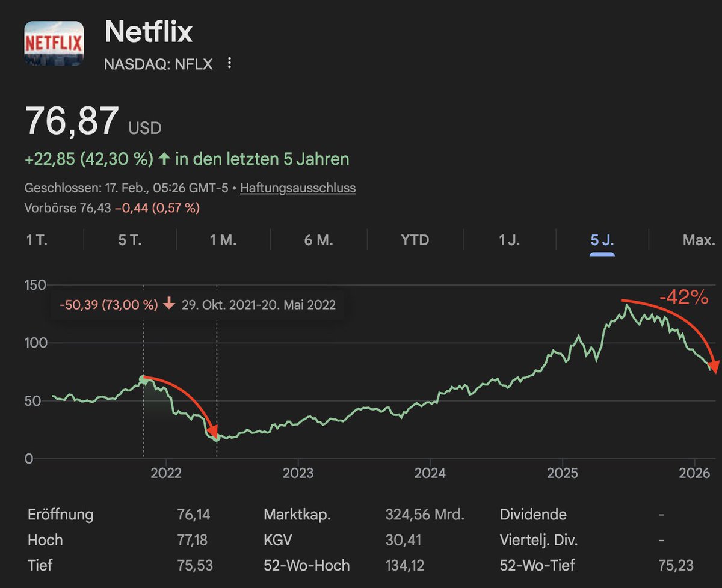Open the three-dot options menu beside NFLX
This screenshot has width=722, height=588.
[x=229, y=63]
